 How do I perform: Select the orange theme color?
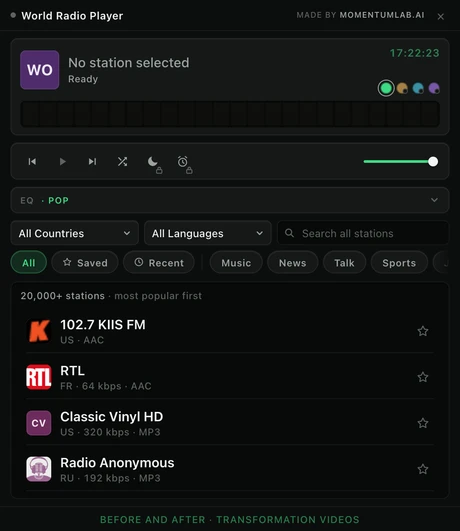[x=402, y=88]
